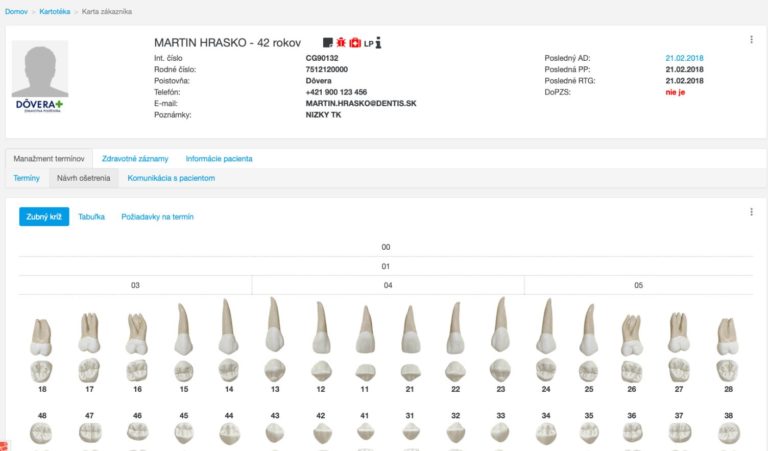Click the patient avatar photo placeholder
Image resolution: width=768 pixels, height=451 pixels.
(x=40, y=69)
